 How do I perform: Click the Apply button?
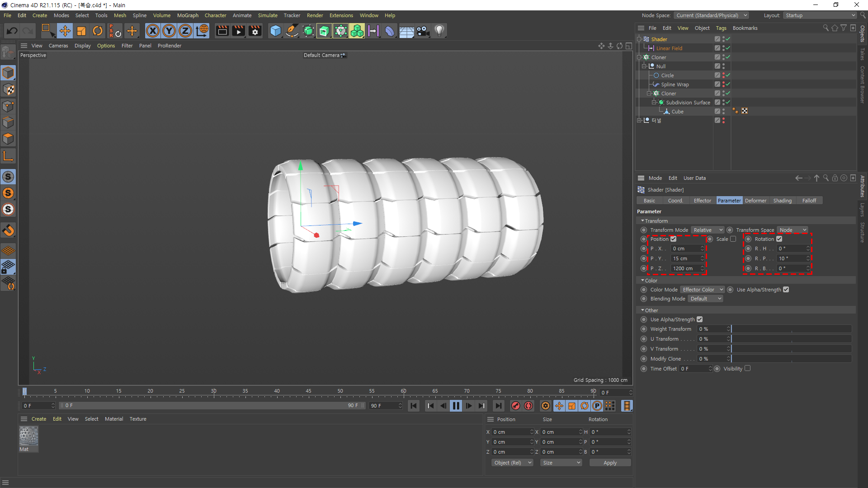(610, 463)
